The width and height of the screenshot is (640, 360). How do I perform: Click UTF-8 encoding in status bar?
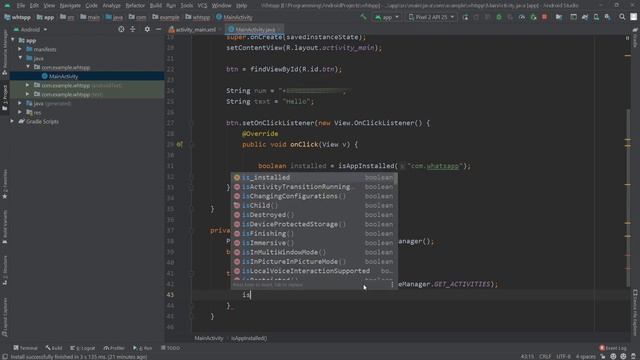click(563, 356)
